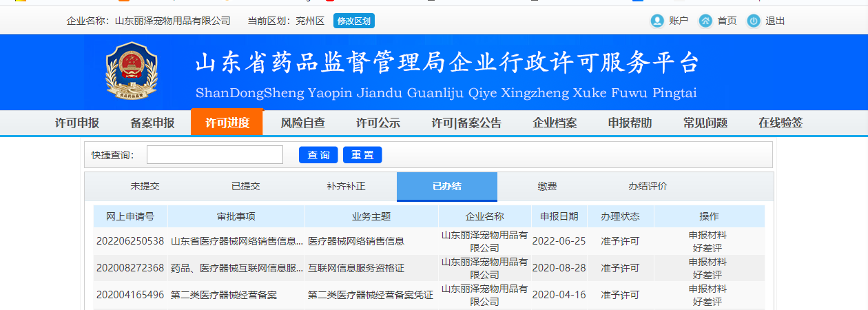Open the 常见问题 menu
This screenshot has width=868, height=310.
click(705, 123)
